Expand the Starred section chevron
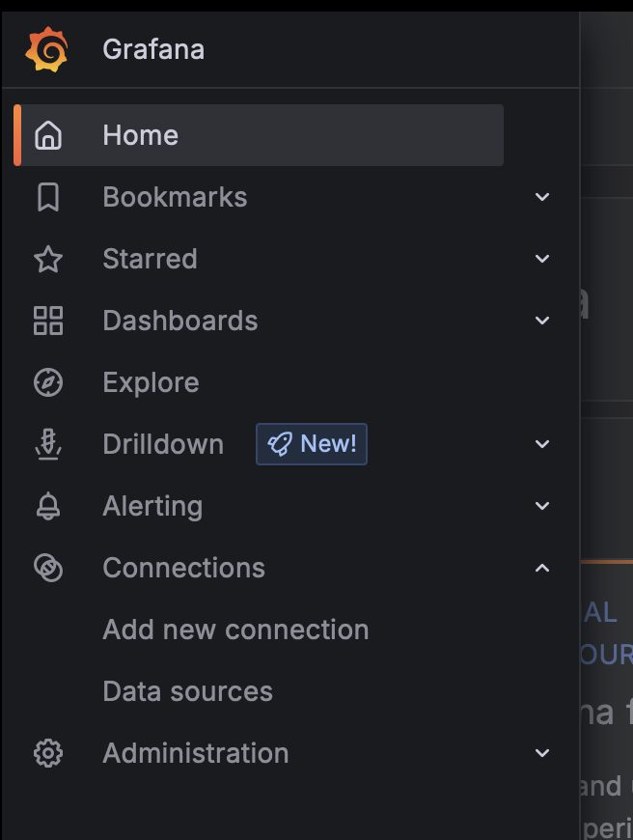The image size is (633, 840). (542, 259)
